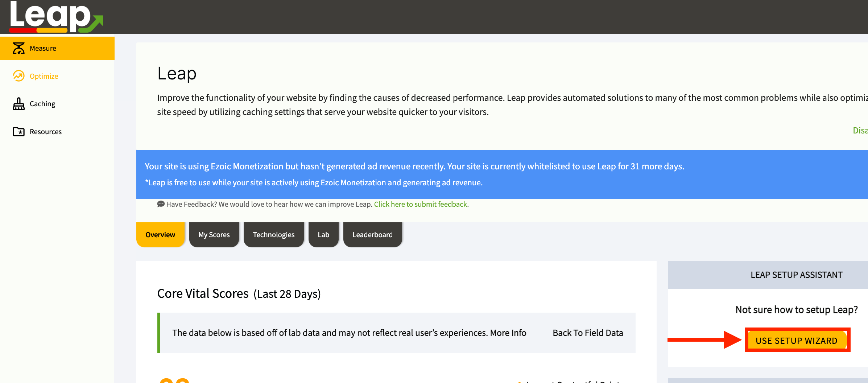The width and height of the screenshot is (868, 383).
Task: Click 'LEAP SETUP ASSISTANT' panel header
Action: (x=797, y=275)
